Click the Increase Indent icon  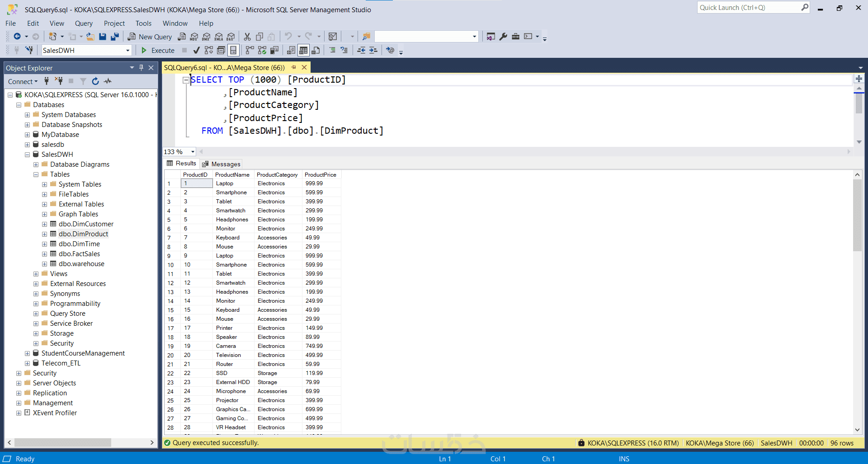pos(373,50)
